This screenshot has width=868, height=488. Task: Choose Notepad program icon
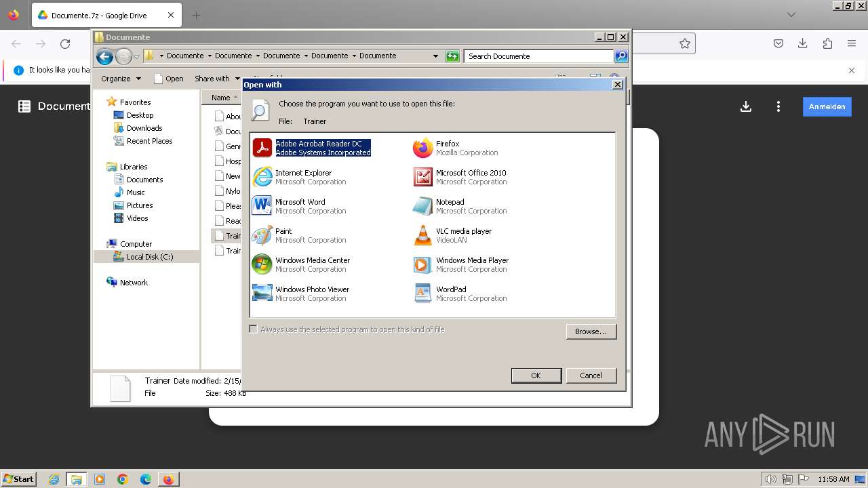[x=423, y=206]
